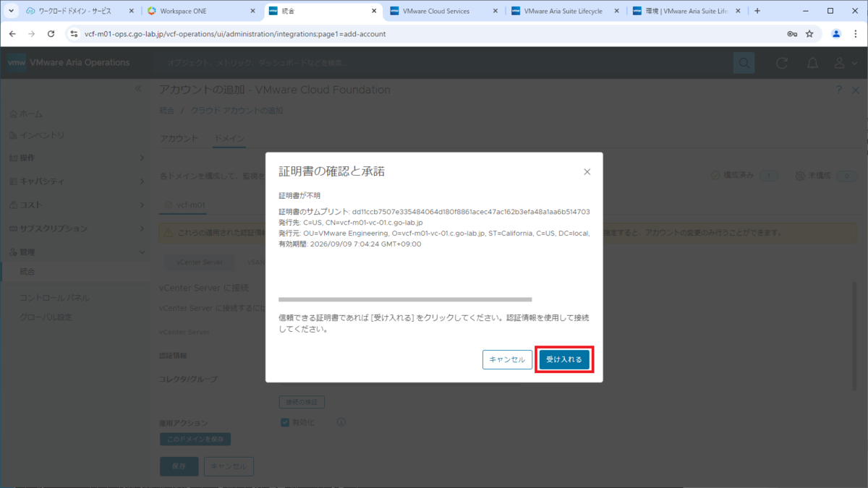Click the bottom キャンセル button behind the dialog
The height and width of the screenshot is (488, 868).
click(229, 466)
